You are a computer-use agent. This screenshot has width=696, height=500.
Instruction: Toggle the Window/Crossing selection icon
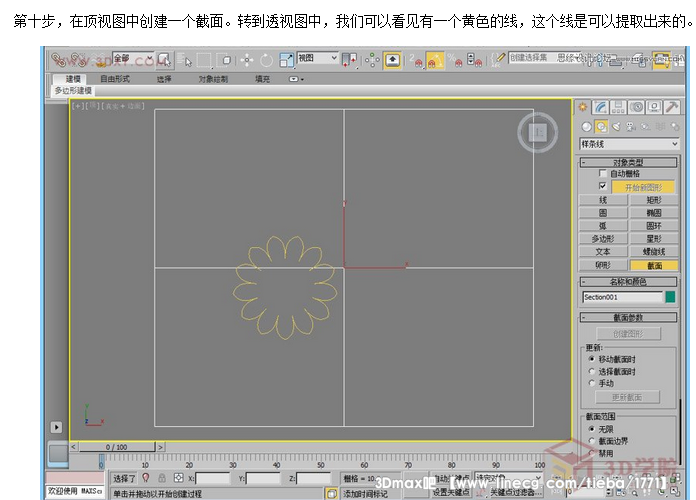pyautogui.click(x=226, y=60)
